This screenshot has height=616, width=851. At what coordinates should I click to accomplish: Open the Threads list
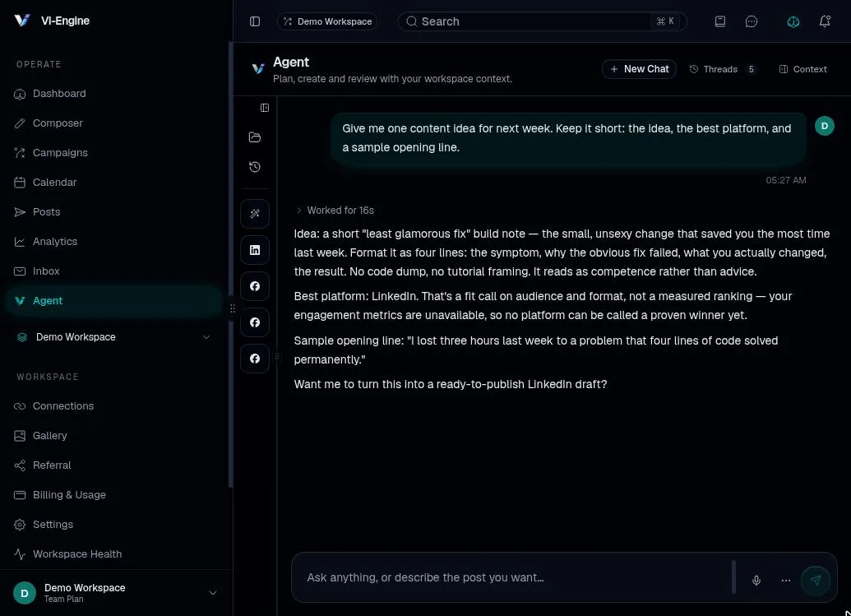click(723, 69)
